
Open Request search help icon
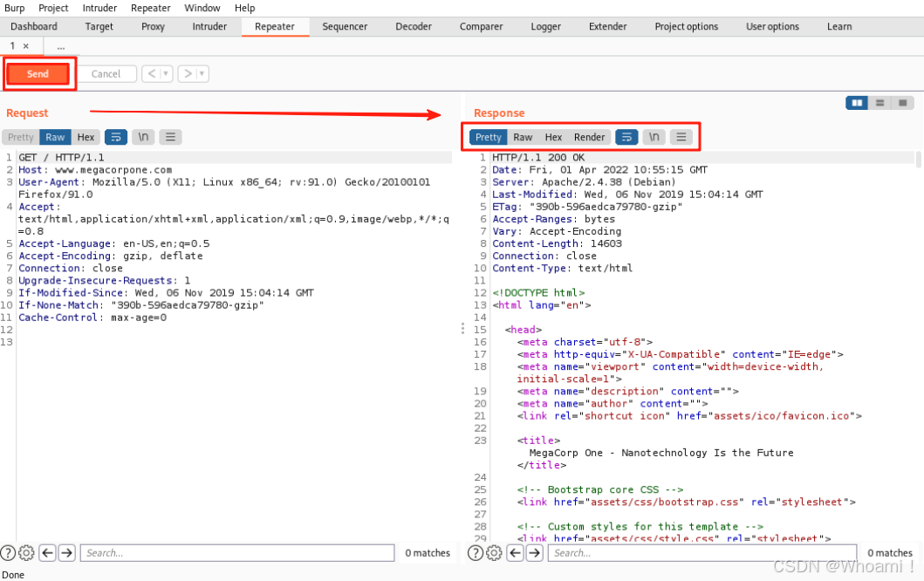pos(8,553)
